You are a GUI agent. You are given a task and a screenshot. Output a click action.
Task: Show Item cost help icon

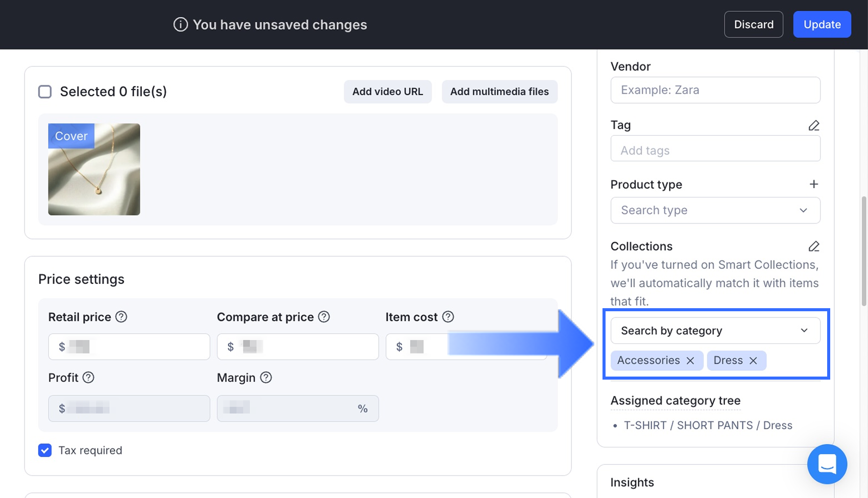pyautogui.click(x=448, y=317)
